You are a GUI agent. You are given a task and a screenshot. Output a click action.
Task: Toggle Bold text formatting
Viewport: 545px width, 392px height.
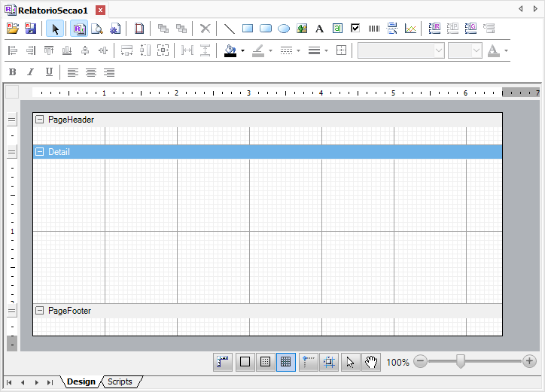point(12,72)
